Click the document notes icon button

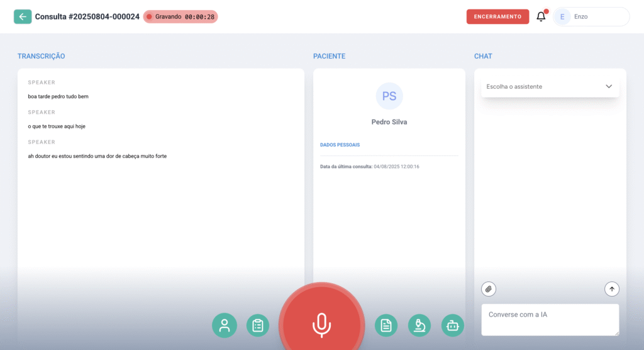point(386,325)
